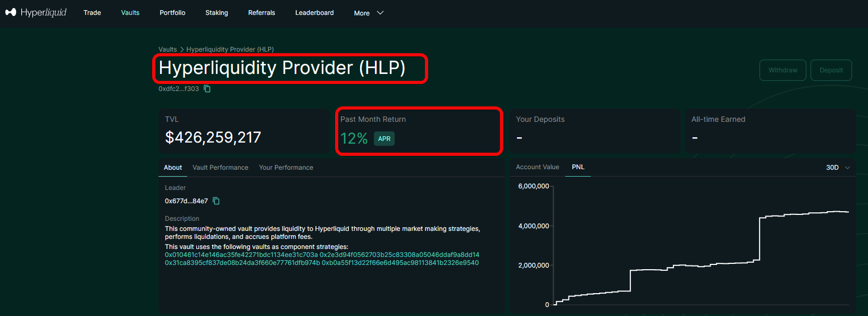Select the PNL chart tab
Viewport: 868px width, 316px height.
pyautogui.click(x=578, y=167)
